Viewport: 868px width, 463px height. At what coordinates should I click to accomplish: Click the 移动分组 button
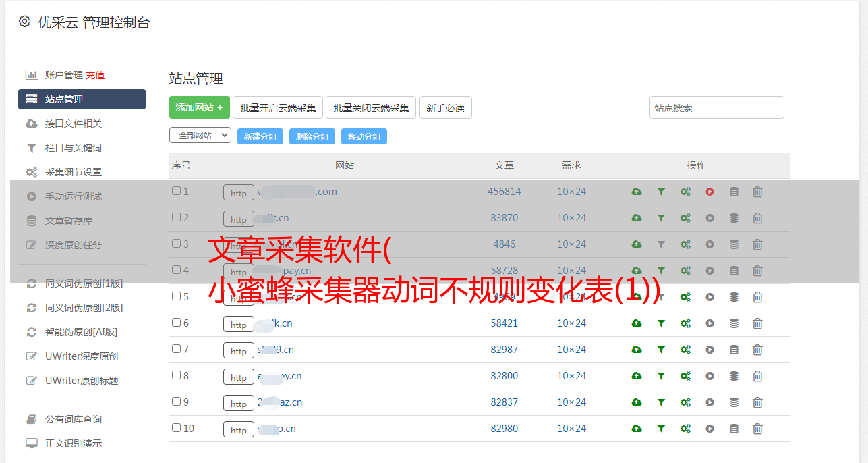click(x=364, y=136)
